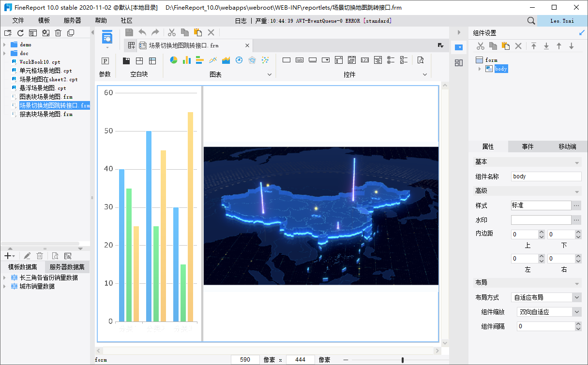
Task: Add a date calendar widget
Action: point(352,60)
